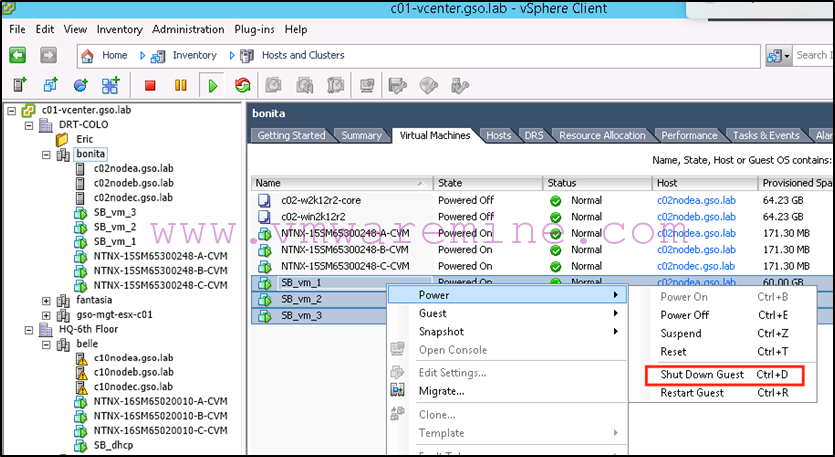The image size is (835, 457).
Task: Click the Home icon in address bar
Action: click(x=87, y=55)
